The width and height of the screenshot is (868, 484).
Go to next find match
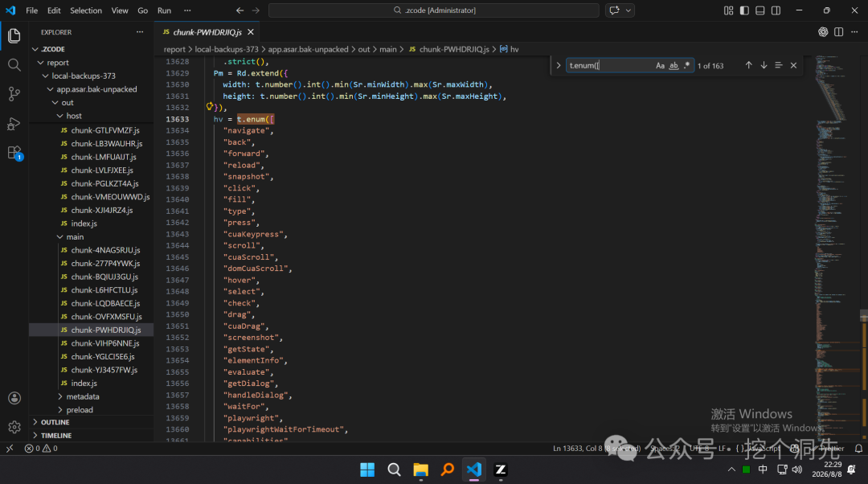click(764, 65)
